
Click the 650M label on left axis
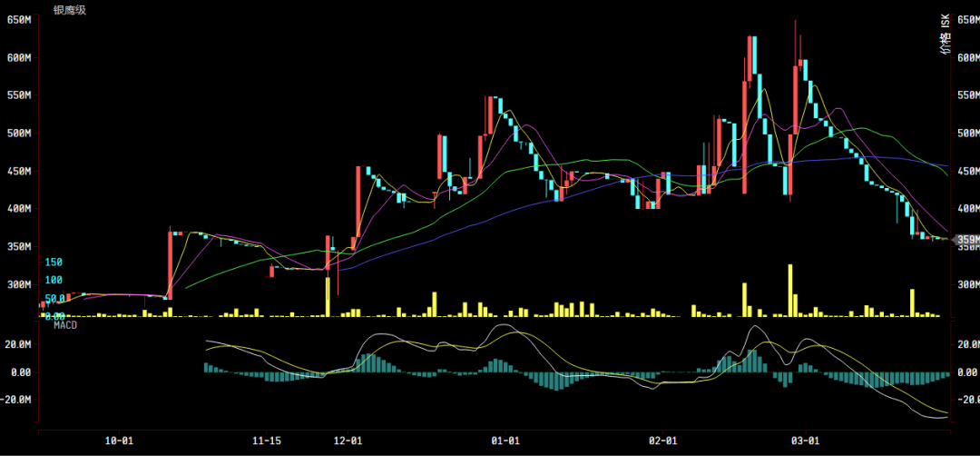[19, 19]
